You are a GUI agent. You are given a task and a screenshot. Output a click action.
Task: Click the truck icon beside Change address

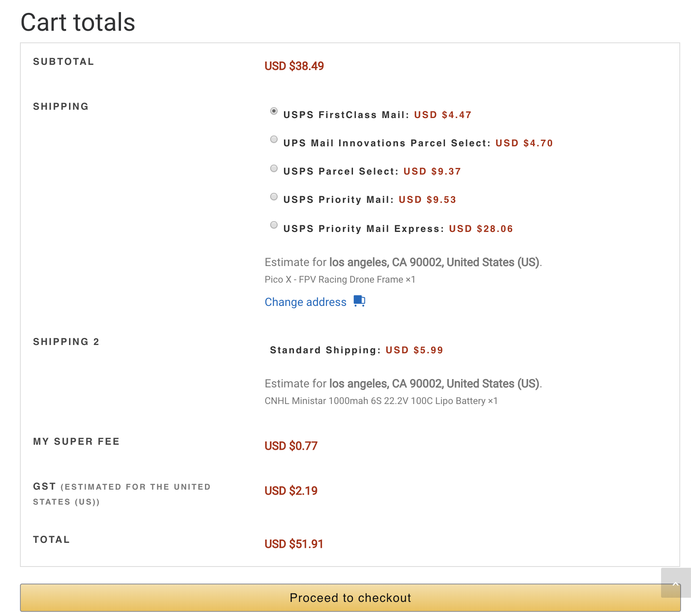[x=359, y=301]
